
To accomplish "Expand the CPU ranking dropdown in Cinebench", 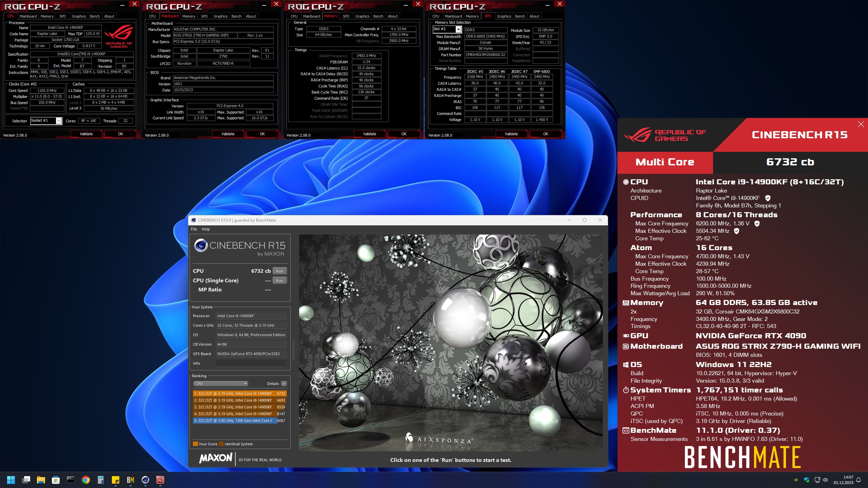I will (221, 384).
